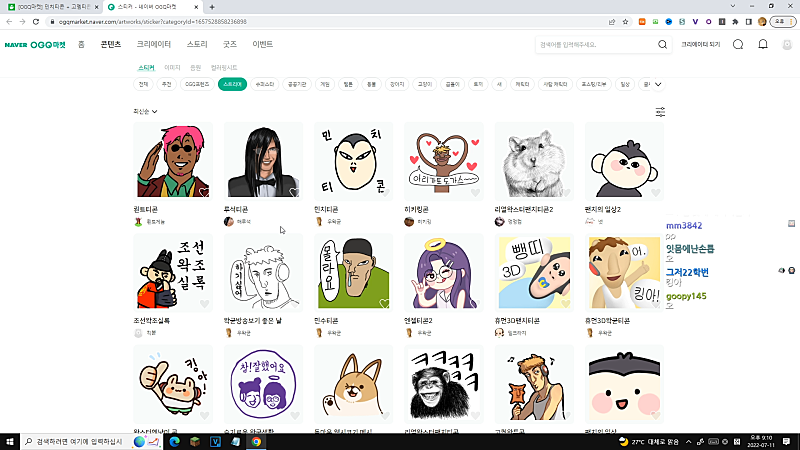The height and width of the screenshot is (450, 800).
Task: Reload the page with browser refresh icon
Action: pos(39,21)
